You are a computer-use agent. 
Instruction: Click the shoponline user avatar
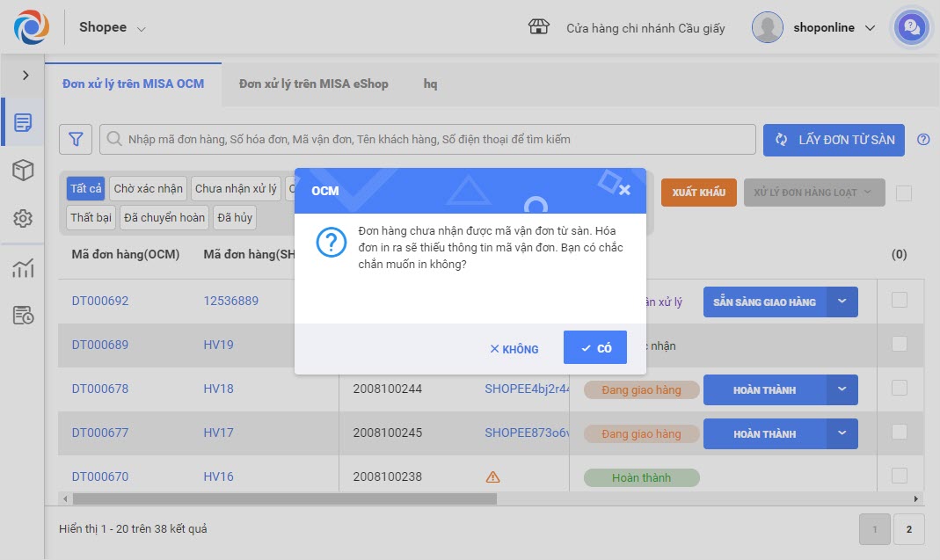click(x=768, y=27)
